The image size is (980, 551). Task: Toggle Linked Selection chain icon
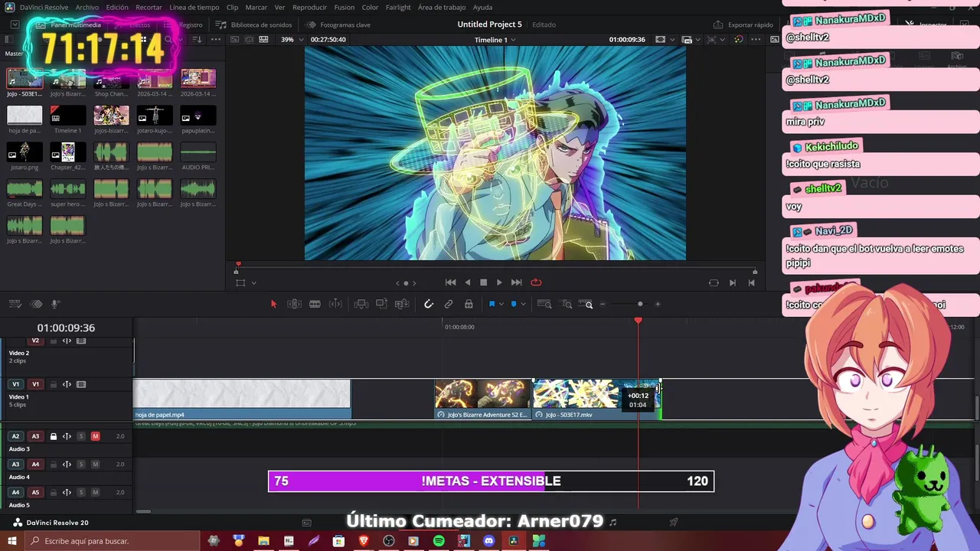tap(449, 304)
